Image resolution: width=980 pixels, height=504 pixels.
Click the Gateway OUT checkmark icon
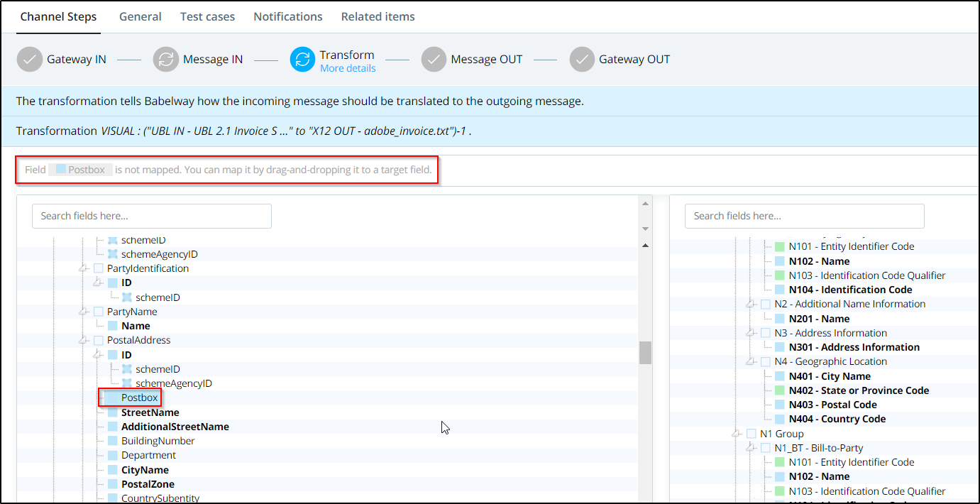pos(582,60)
